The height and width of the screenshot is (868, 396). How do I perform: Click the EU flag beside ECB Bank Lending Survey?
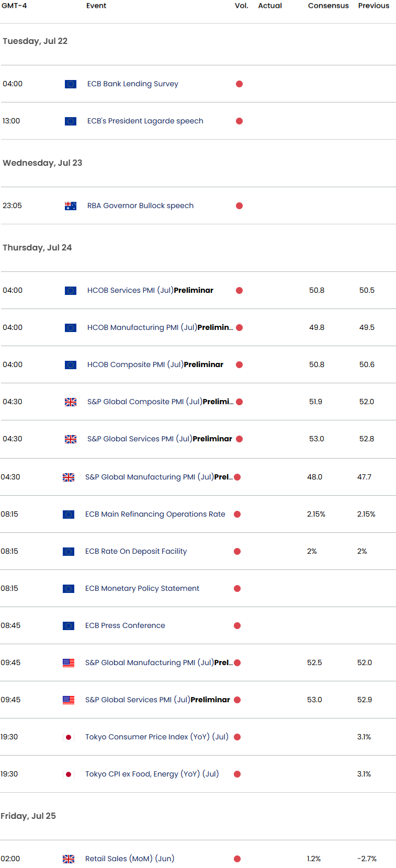pos(71,84)
